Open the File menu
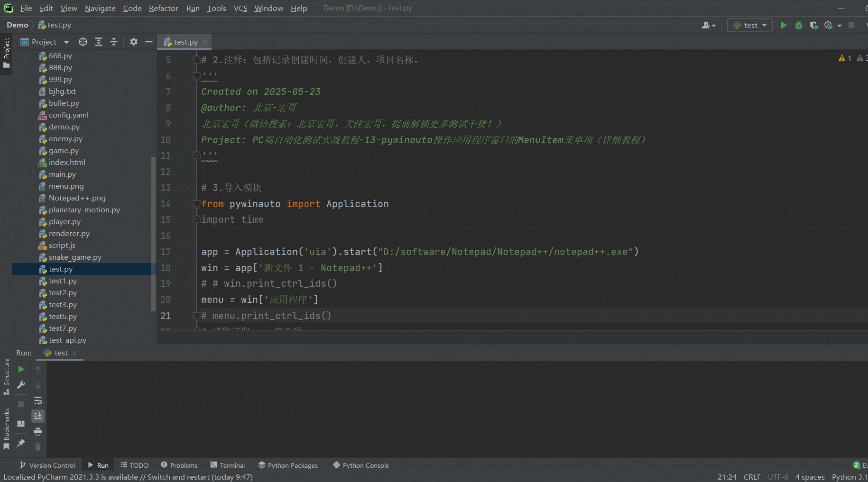868x482 pixels. [x=26, y=8]
